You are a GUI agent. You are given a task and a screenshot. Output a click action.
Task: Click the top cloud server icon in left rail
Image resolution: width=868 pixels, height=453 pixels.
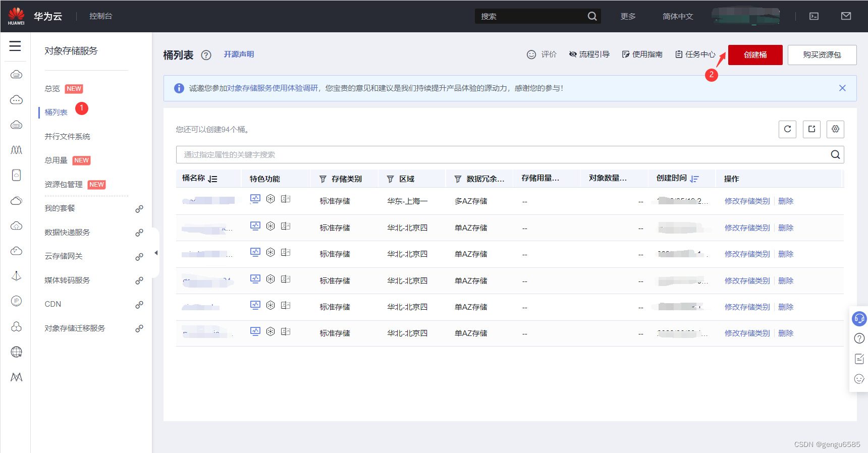(16, 75)
